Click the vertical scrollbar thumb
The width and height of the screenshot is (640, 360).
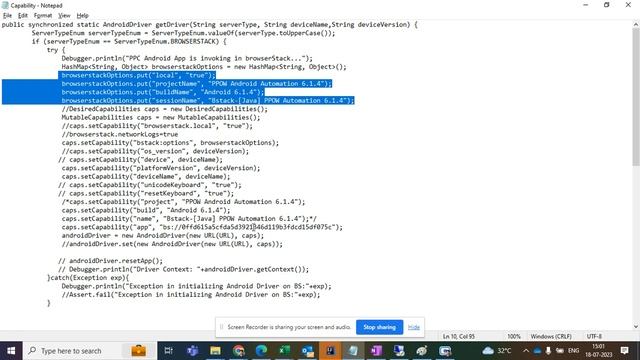pyautogui.click(x=636, y=97)
